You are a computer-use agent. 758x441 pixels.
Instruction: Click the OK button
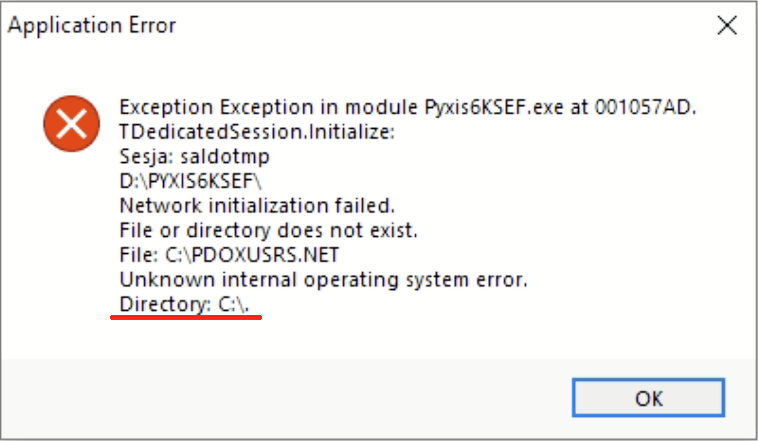click(648, 398)
